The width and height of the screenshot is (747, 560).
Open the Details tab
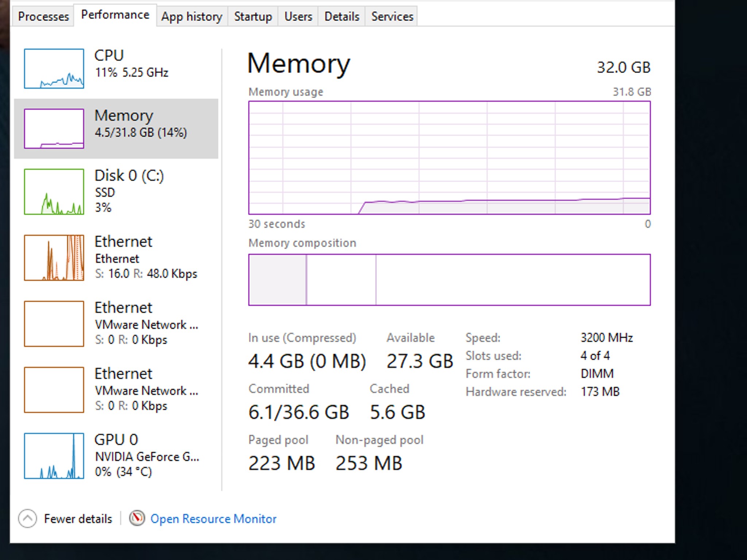pos(342,16)
